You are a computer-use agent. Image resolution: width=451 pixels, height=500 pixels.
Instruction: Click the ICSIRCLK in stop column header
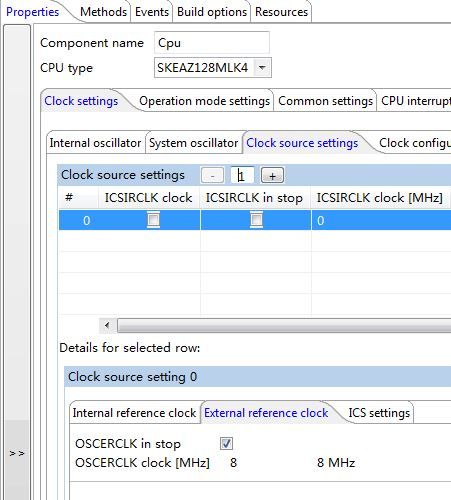pyautogui.click(x=255, y=198)
